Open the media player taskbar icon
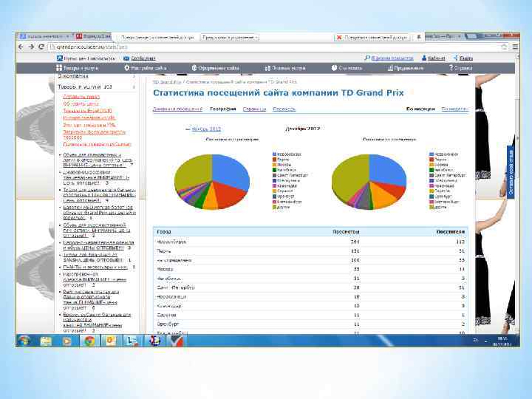This screenshot has height=399, width=532. (x=66, y=341)
